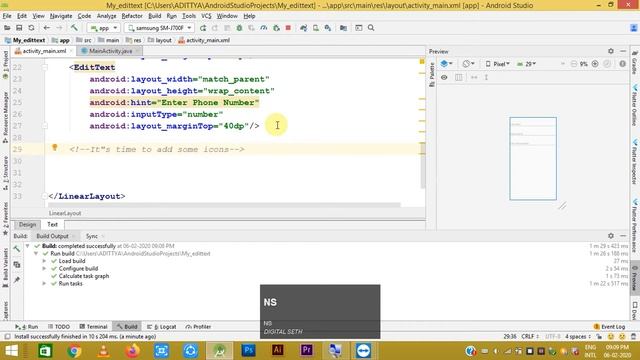This screenshot has width=640, height=360.
Task: Toggle the Project tool window
Action: coord(5,65)
